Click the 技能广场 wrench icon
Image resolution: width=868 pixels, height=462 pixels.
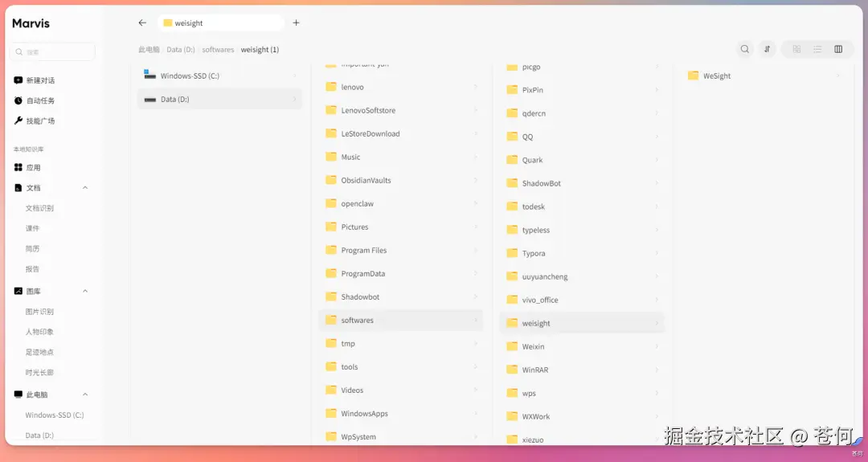[18, 121]
